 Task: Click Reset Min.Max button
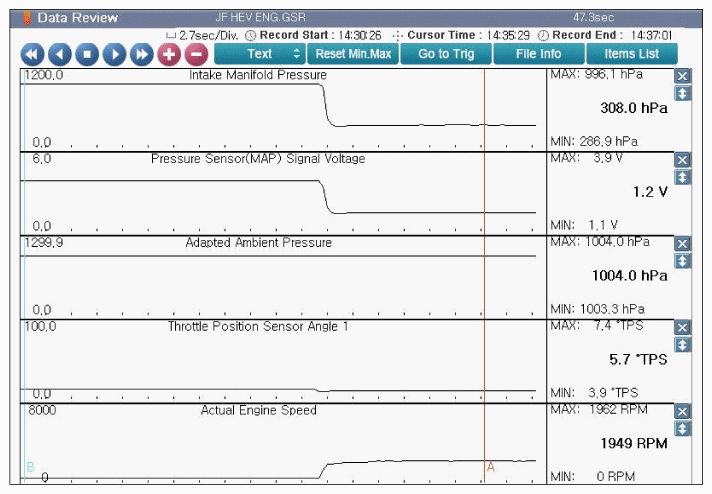352,54
